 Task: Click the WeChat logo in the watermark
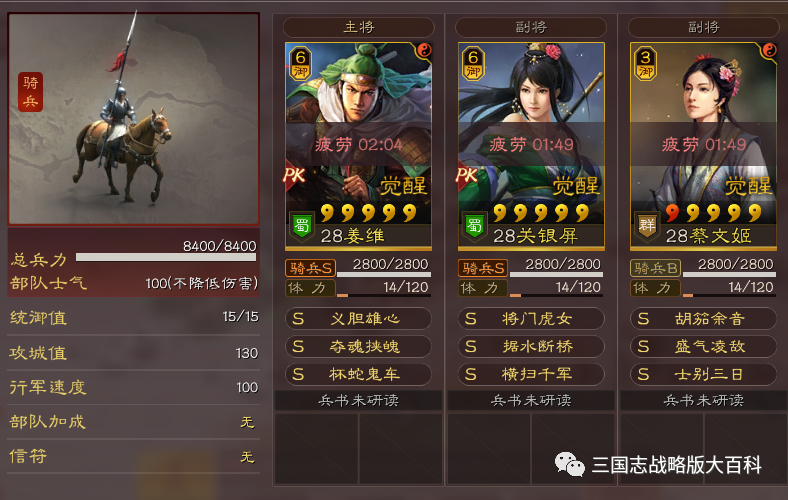coord(569,464)
